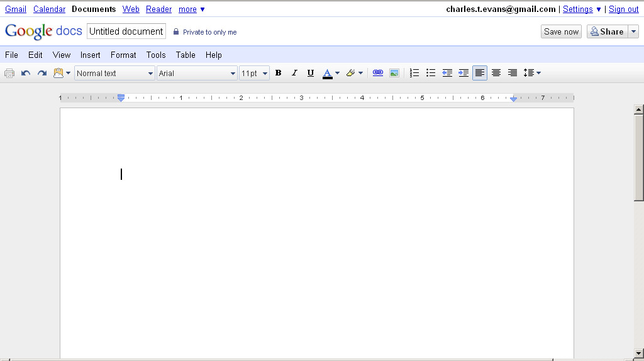Open the Arial font dropdown

point(197,73)
